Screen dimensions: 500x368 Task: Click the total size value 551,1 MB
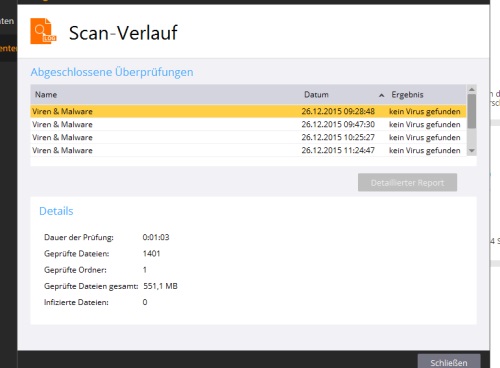coord(160,286)
